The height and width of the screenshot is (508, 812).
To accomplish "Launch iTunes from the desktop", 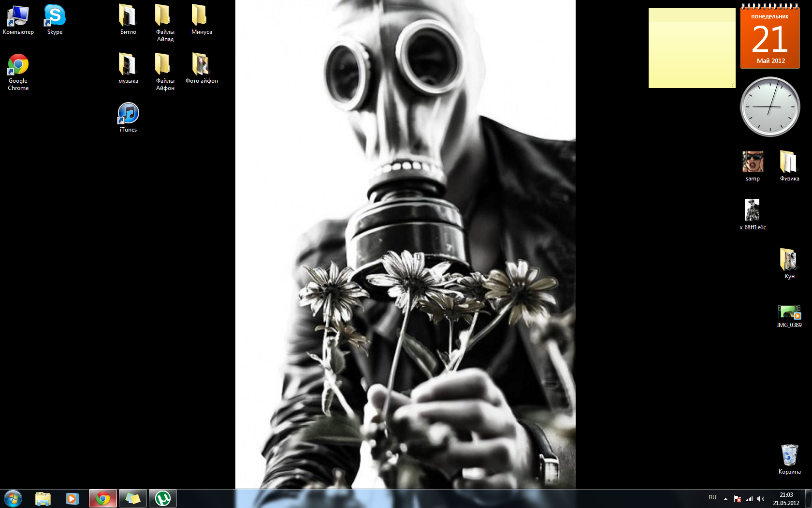I will click(x=128, y=118).
